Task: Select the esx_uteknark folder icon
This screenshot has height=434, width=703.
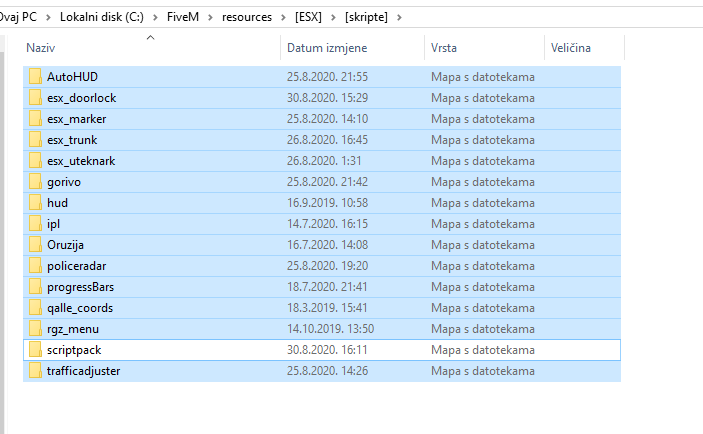Action: pos(35,161)
